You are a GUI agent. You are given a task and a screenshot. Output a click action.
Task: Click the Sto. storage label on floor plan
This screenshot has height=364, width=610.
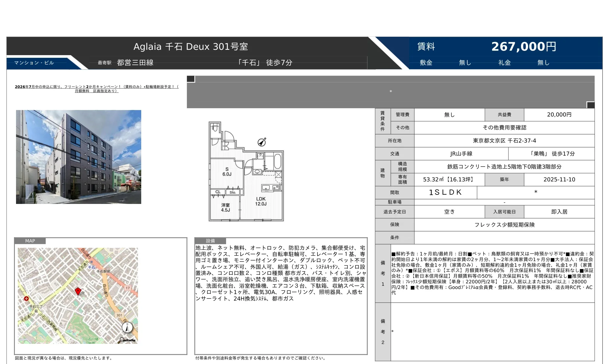pos(233,192)
